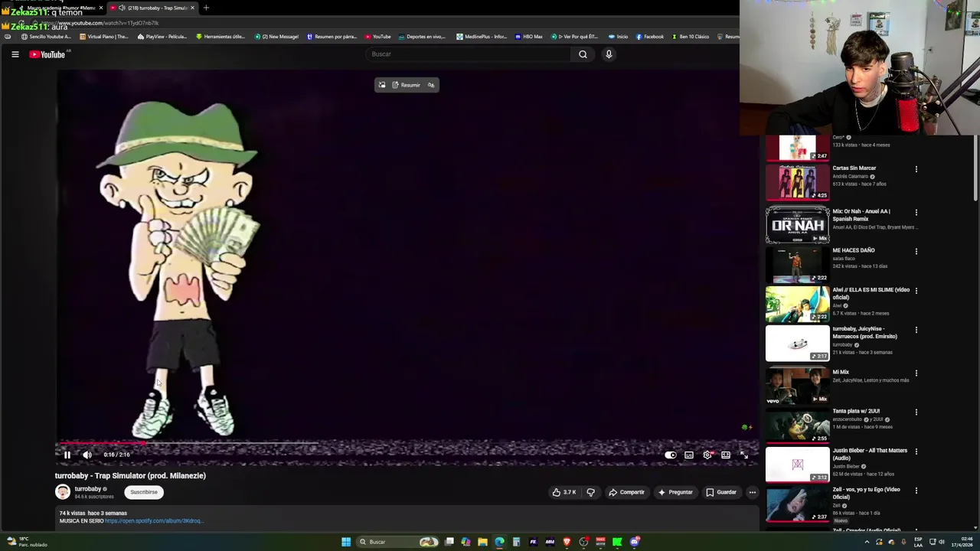The width and height of the screenshot is (980, 551).
Task: Open the player settings gear
Action: tap(707, 455)
